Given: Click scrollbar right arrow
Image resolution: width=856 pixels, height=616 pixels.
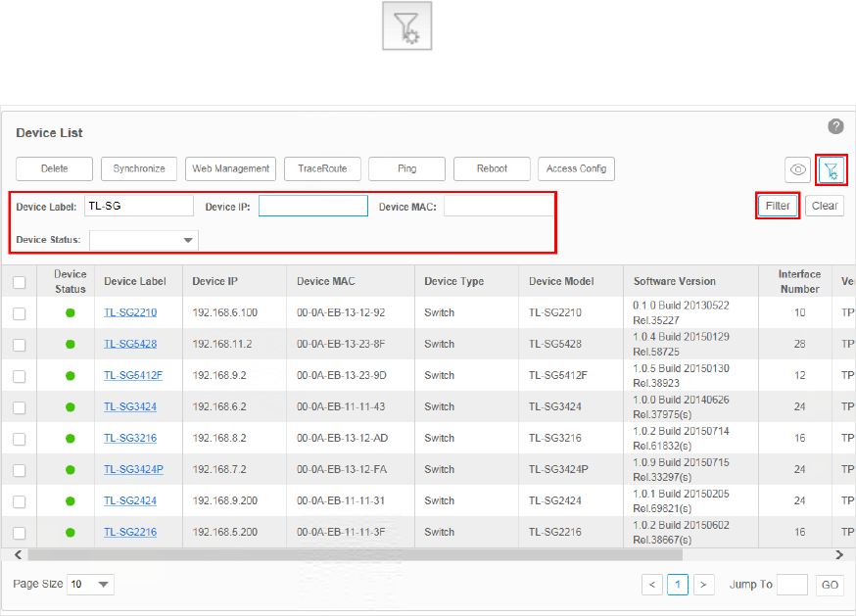Looking at the screenshot, I should pos(839,555).
